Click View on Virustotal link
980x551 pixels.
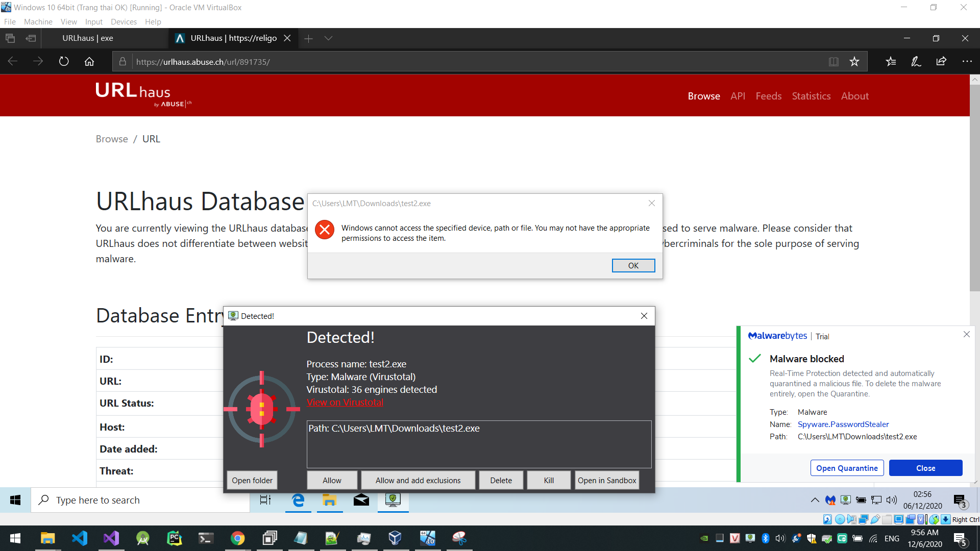tap(345, 403)
